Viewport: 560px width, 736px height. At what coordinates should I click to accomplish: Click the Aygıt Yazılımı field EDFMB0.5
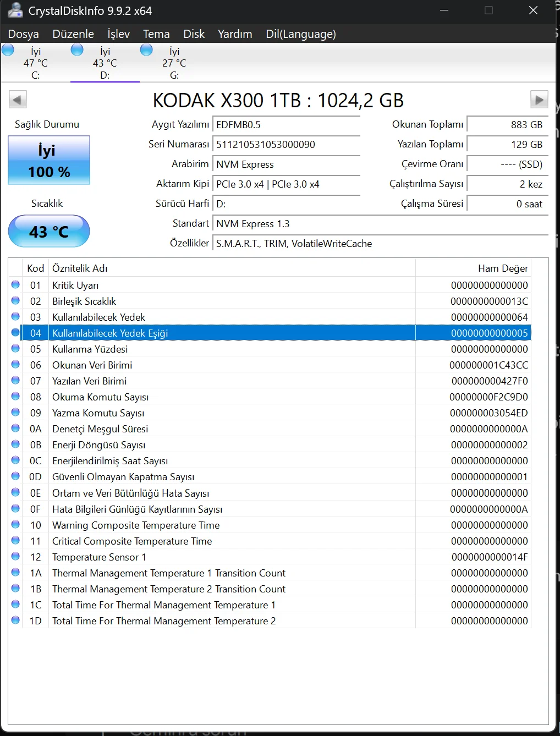point(287,125)
